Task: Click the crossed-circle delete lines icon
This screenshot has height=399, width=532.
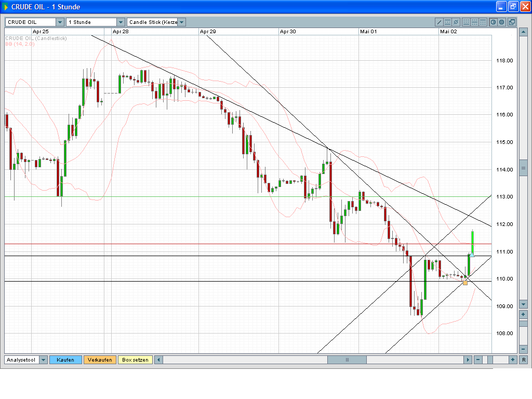Action: (456, 22)
